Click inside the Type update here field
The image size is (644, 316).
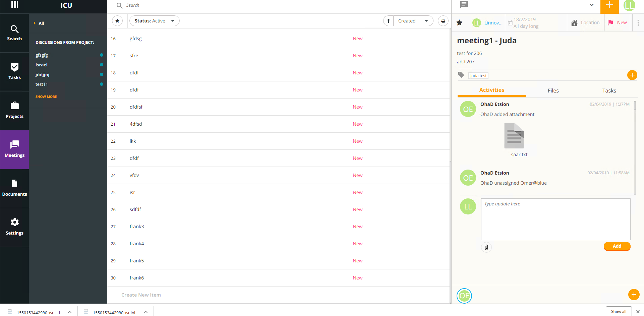pos(555,218)
